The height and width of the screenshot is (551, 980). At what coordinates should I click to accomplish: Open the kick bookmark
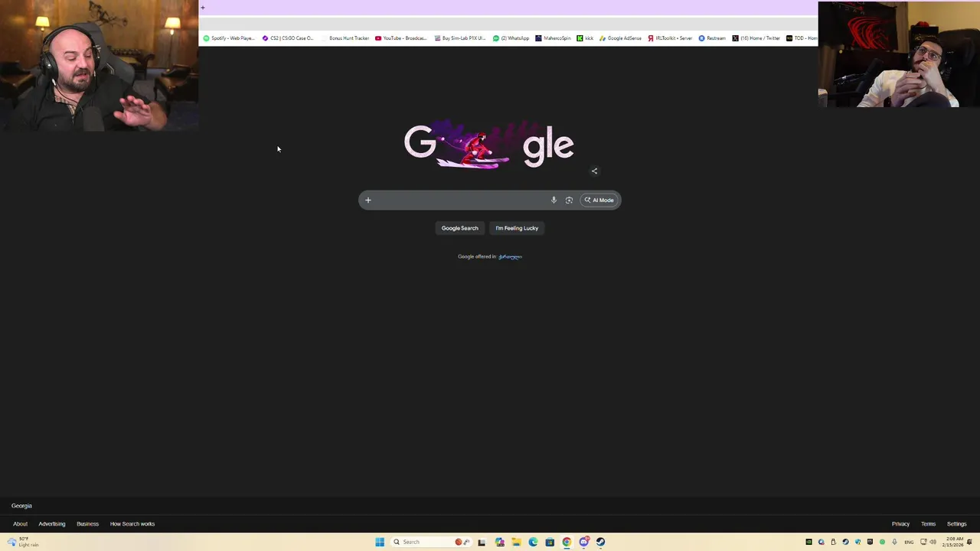585,38
